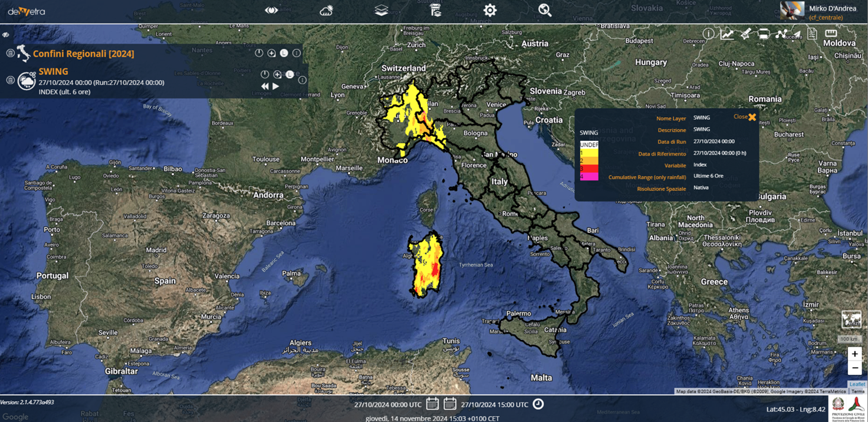Screen dimensions: 868x422
Task: Open the start date calendar picker
Action: pos(432,404)
